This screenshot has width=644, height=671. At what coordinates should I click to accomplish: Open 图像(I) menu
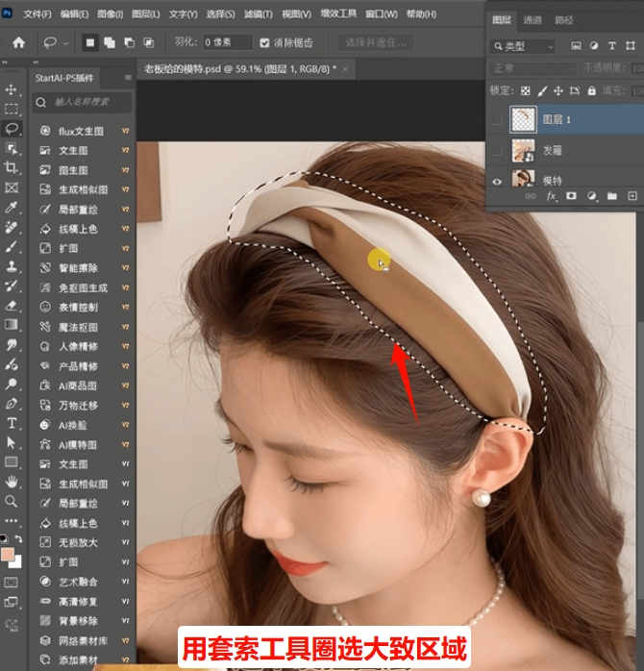click(x=110, y=14)
